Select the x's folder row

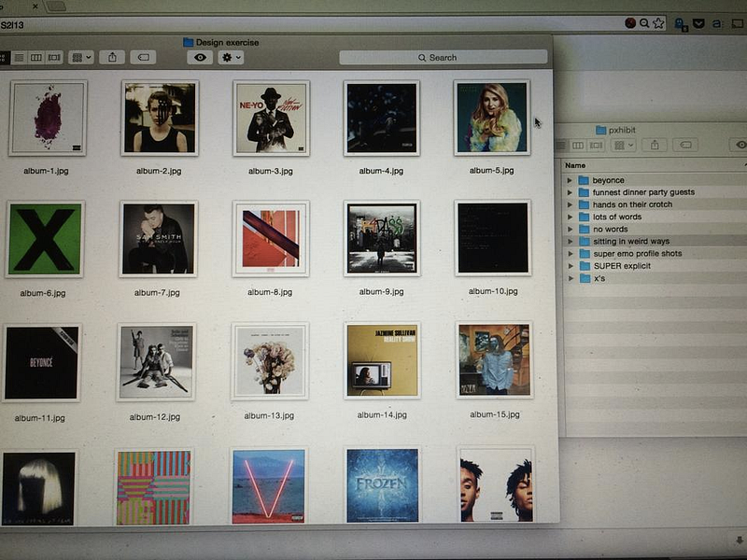click(655, 278)
